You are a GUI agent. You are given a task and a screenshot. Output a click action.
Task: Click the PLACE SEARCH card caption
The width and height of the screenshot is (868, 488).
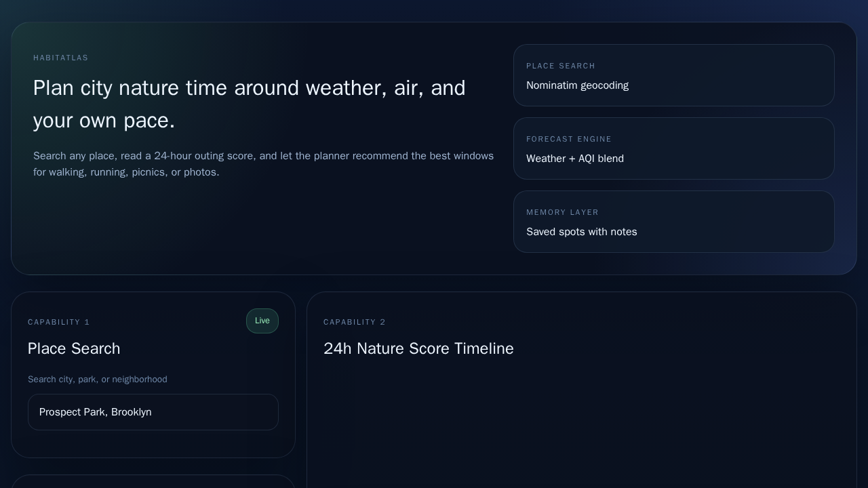(x=561, y=66)
